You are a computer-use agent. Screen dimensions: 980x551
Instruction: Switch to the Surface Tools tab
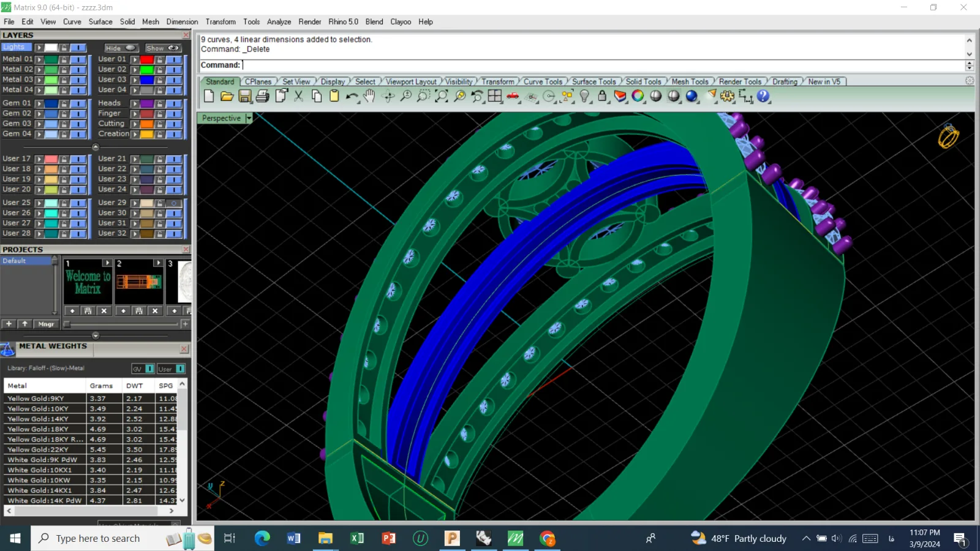pos(594,81)
